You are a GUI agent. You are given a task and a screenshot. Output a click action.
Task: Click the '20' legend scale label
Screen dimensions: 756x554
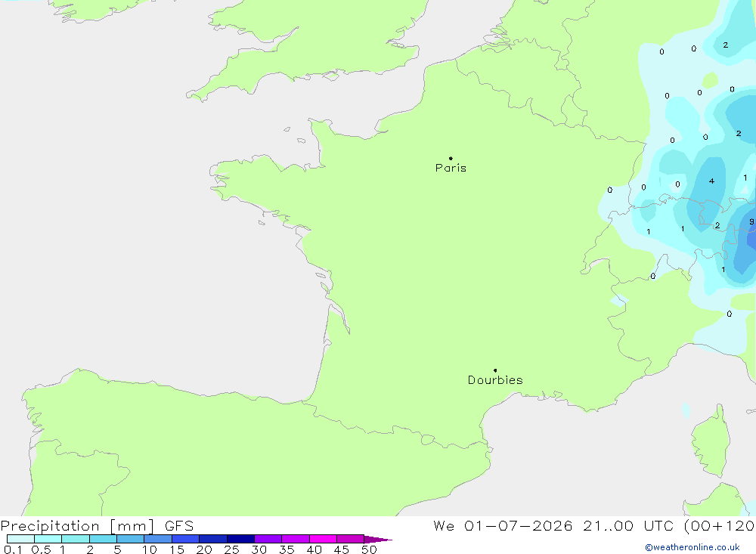pos(204,549)
